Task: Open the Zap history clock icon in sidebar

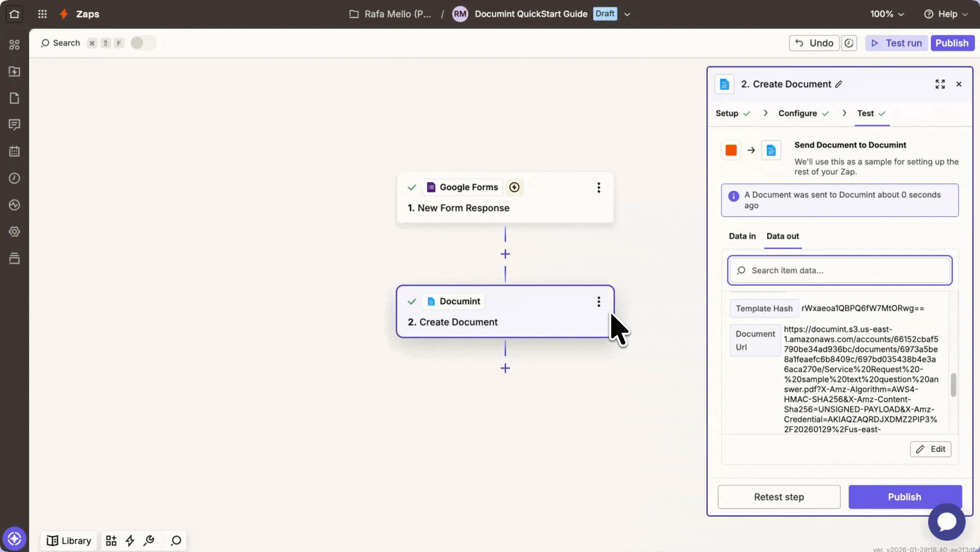Action: coord(14,178)
